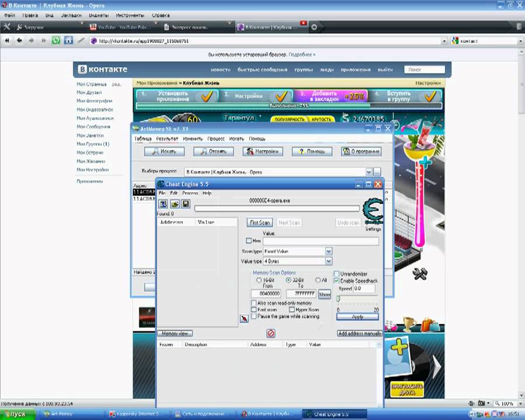
Task: Click VKontakte search field
Action: tap(424, 69)
